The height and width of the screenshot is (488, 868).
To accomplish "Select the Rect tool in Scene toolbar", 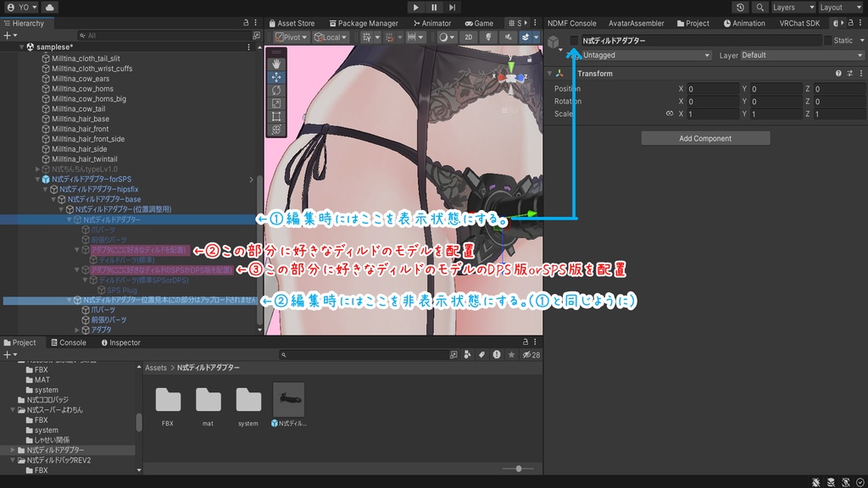I will click(x=276, y=117).
